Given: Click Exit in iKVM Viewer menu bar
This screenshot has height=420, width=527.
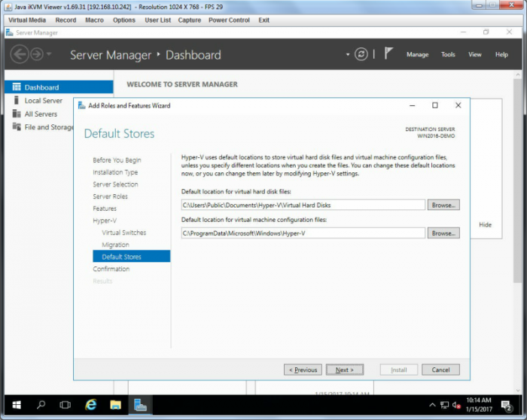Looking at the screenshot, I should click(263, 20).
